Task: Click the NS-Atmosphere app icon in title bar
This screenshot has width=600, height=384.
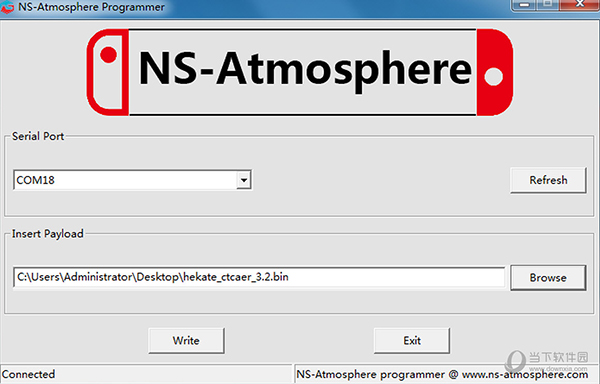Action: (7, 8)
